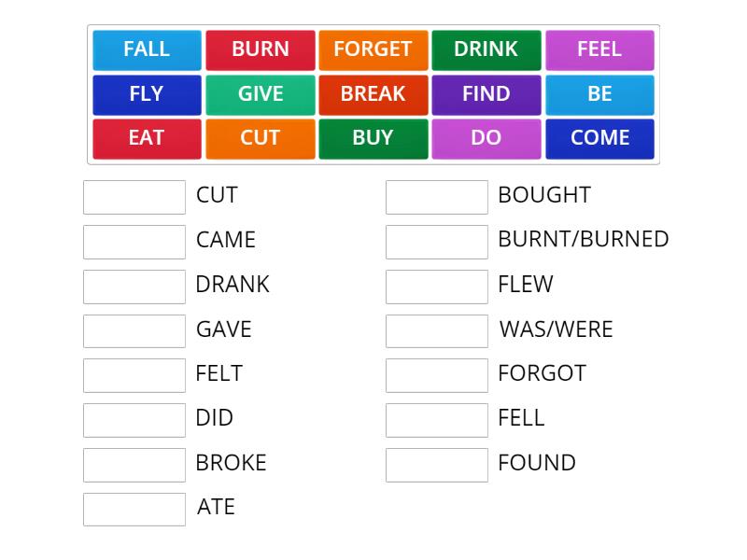Click the answer slot beside FOUND
Screen dimensions: 747x560
pos(436,464)
